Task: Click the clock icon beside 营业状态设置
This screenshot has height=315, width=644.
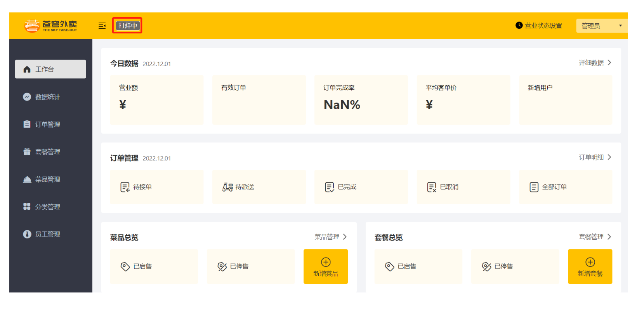Action: coord(519,25)
